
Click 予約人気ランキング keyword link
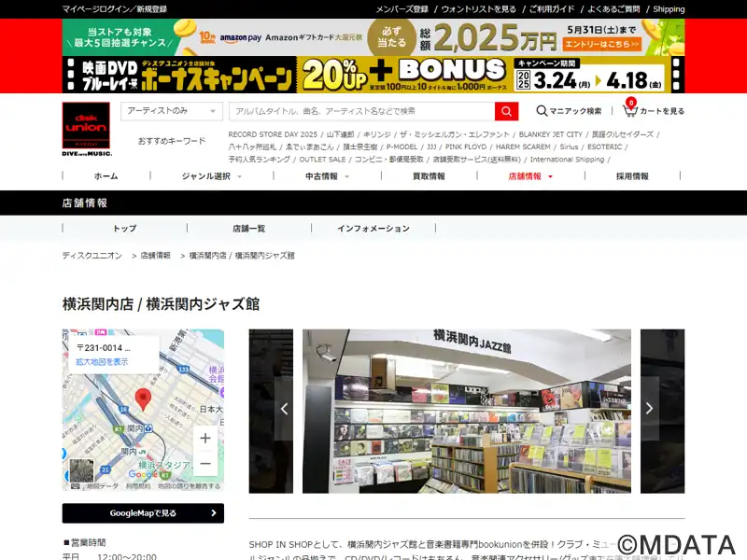[x=260, y=159]
